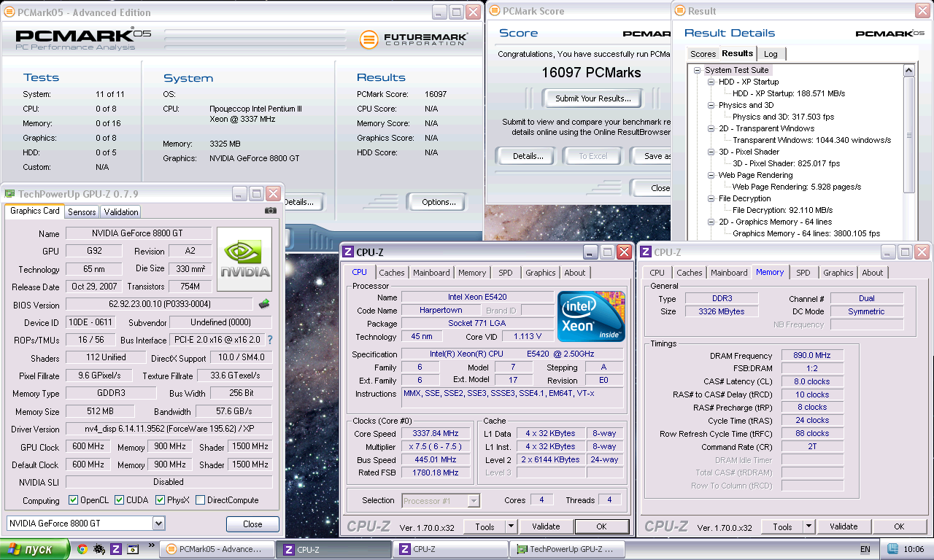This screenshot has height=560, width=934.
Task: Open the Start menu (пуск) button
Action: click(35, 549)
